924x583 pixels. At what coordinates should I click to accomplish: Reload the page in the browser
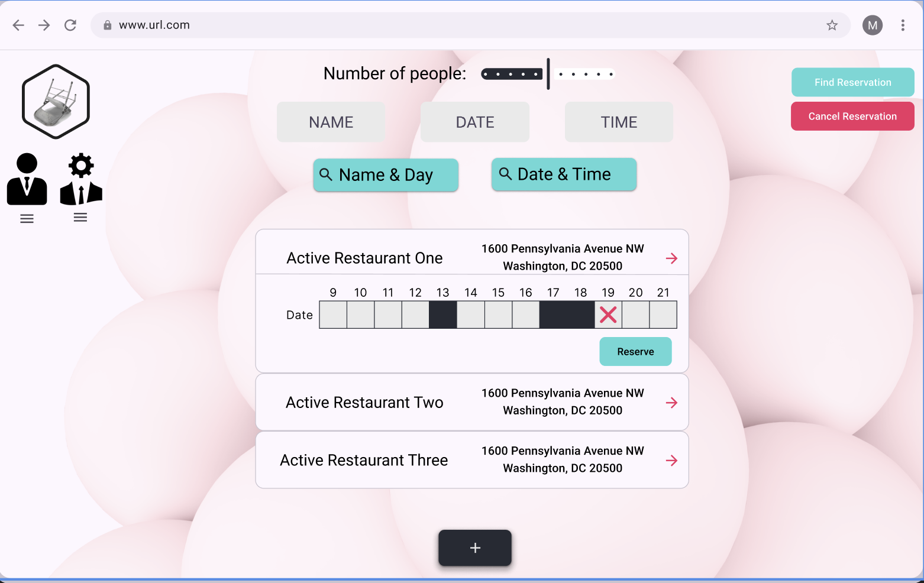70,25
